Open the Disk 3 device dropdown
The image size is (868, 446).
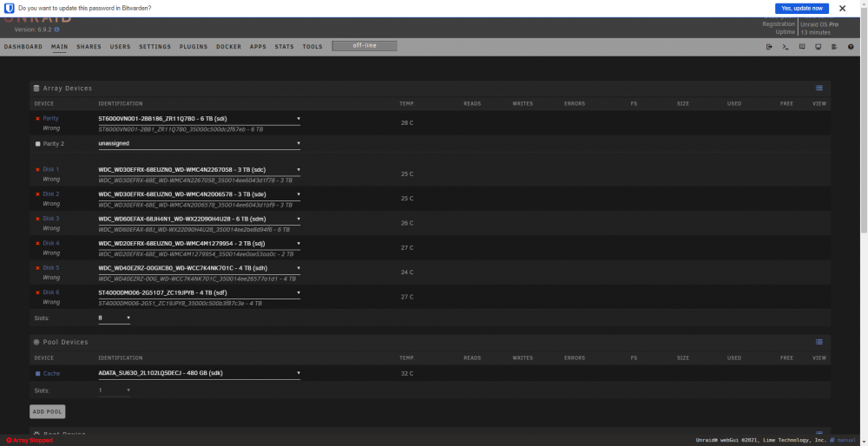coord(200,220)
